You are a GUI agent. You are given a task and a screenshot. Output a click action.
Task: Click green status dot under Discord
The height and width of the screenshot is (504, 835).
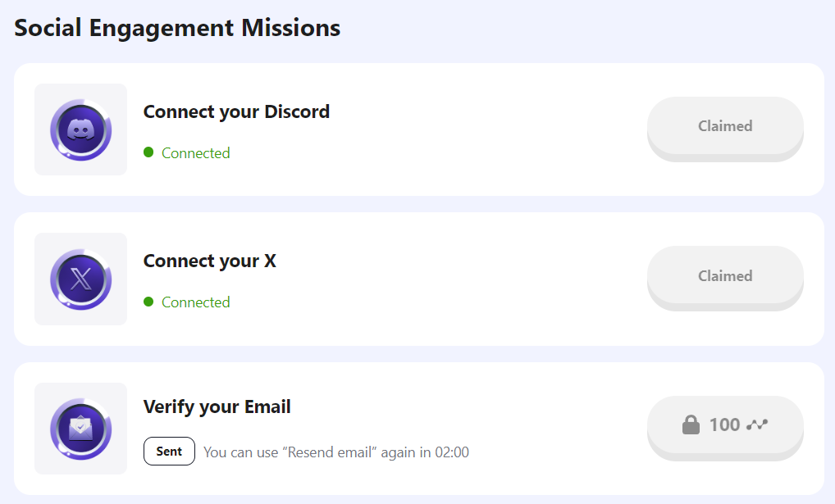pyautogui.click(x=148, y=152)
